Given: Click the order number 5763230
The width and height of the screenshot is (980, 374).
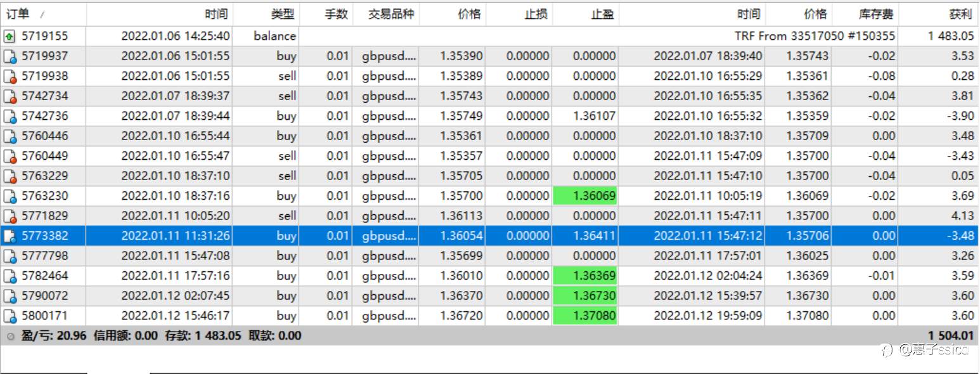Looking at the screenshot, I should 45,196.
